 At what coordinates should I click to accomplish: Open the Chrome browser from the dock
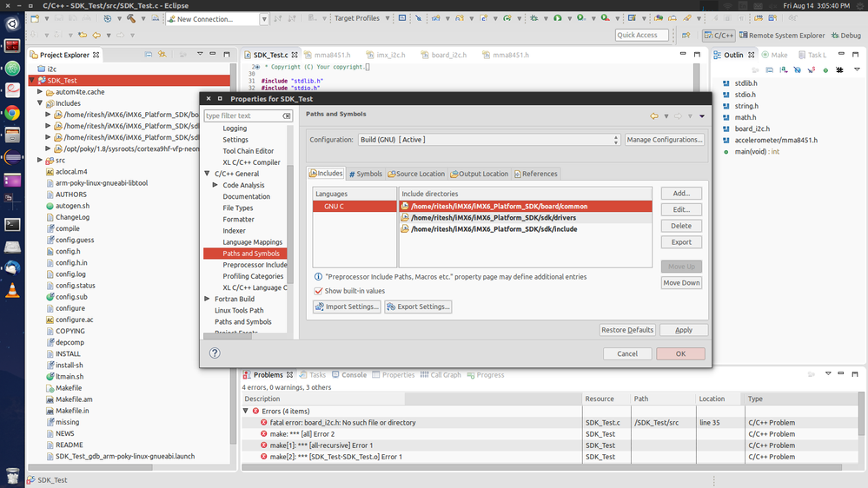pyautogui.click(x=12, y=113)
